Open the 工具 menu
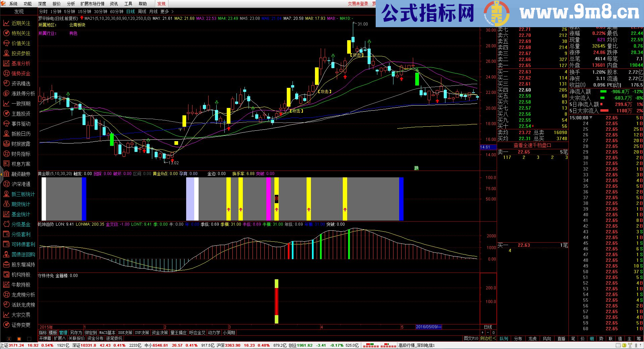The height and width of the screenshot is (349, 644). point(128,4)
